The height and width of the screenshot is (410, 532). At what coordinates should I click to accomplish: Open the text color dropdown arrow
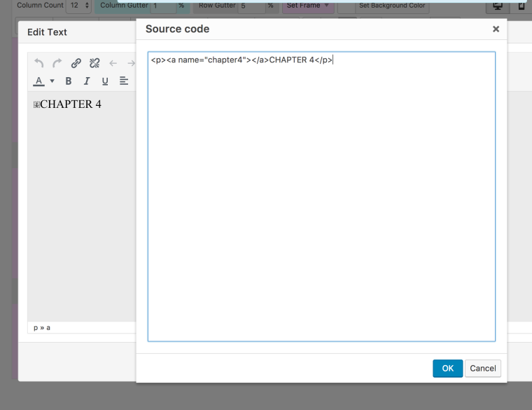tap(52, 81)
